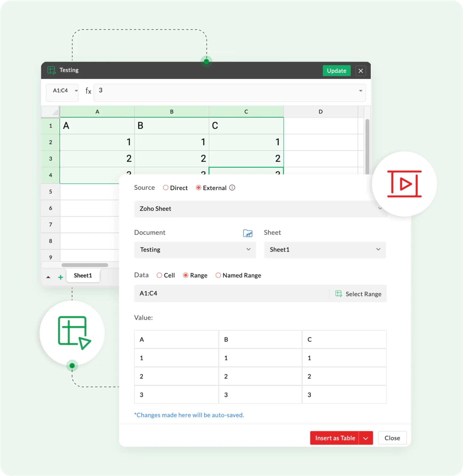Click the External source info icon

click(232, 188)
